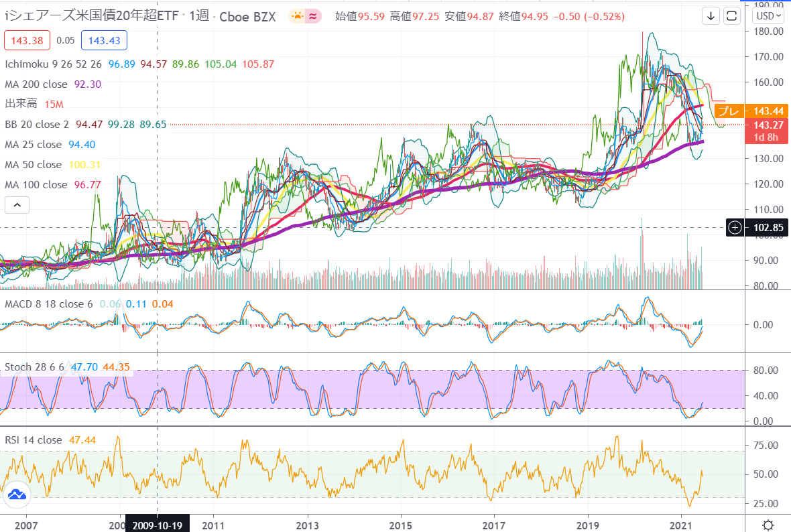Image resolution: width=791 pixels, height=532 pixels.
Task: Click the 2021 label on the time axis
Action: tap(681, 525)
